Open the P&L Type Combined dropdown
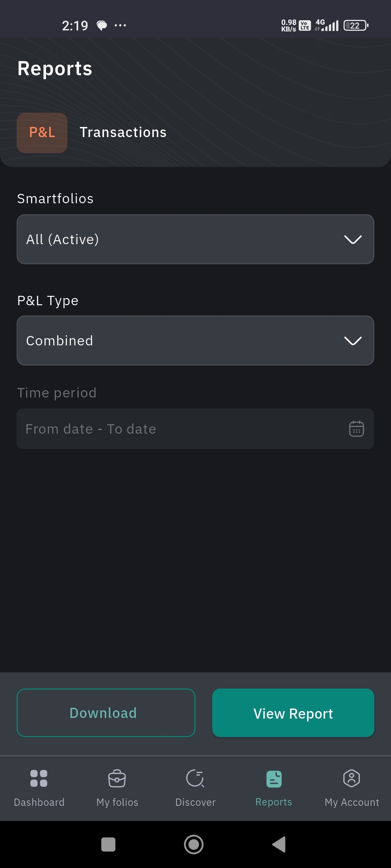391x868 pixels. coord(181,341)
